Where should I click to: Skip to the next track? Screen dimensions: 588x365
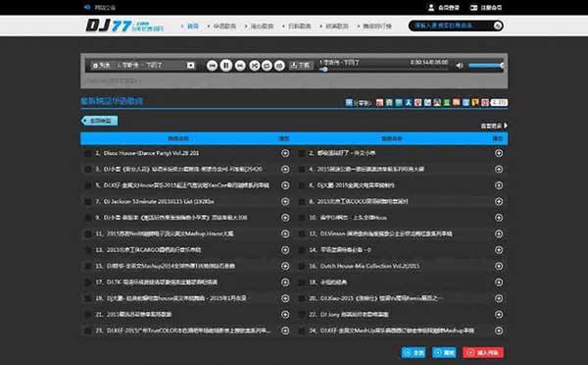click(240, 66)
